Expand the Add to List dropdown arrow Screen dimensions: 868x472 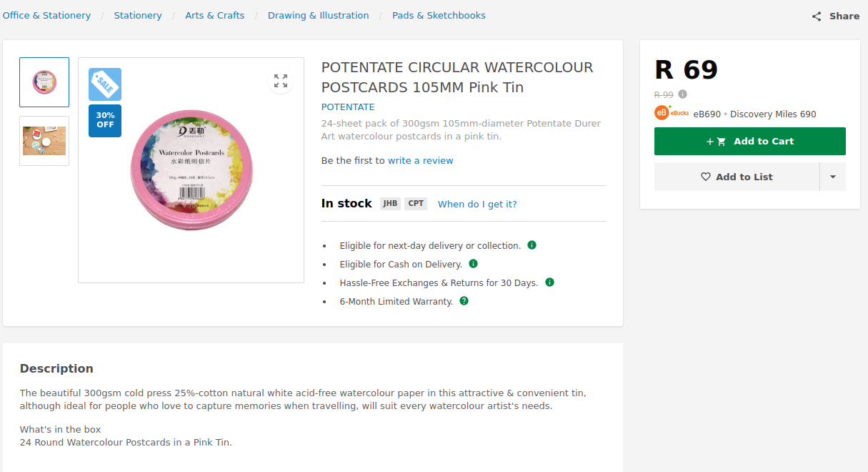(833, 177)
